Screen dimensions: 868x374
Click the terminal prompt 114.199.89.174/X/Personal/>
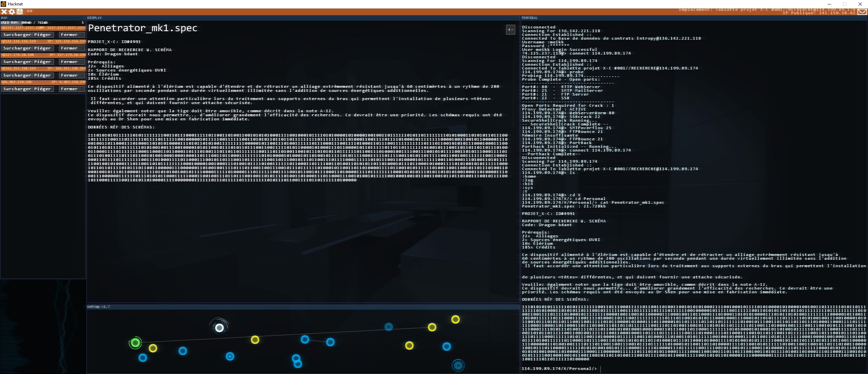coord(559,369)
